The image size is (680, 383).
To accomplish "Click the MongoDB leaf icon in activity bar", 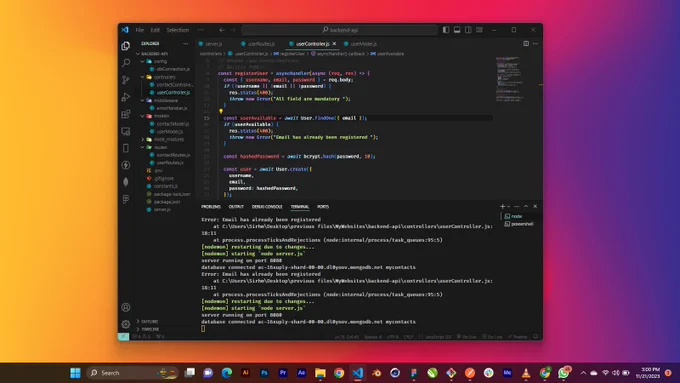I will [126, 182].
